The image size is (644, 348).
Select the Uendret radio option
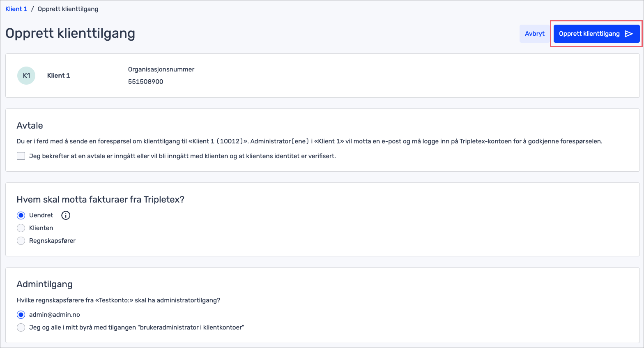click(x=21, y=215)
